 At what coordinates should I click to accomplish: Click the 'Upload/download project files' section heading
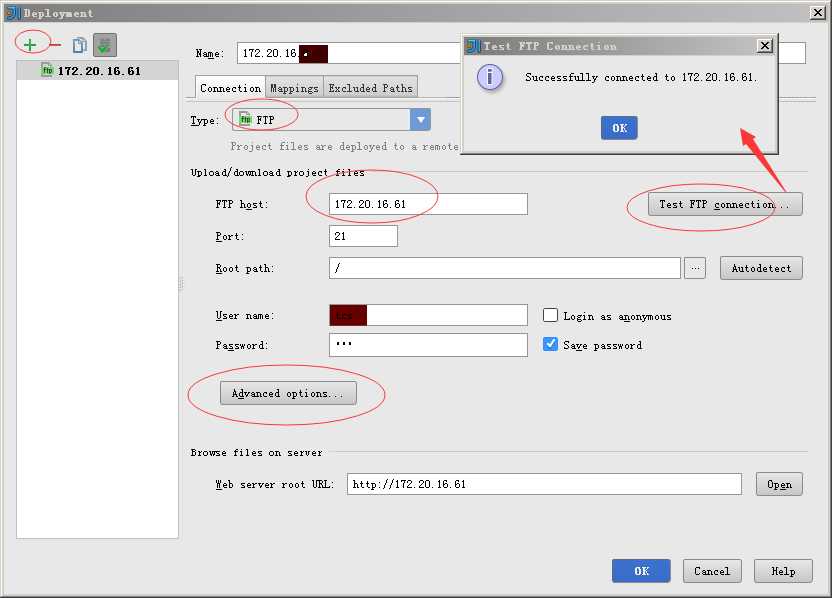pyautogui.click(x=278, y=172)
